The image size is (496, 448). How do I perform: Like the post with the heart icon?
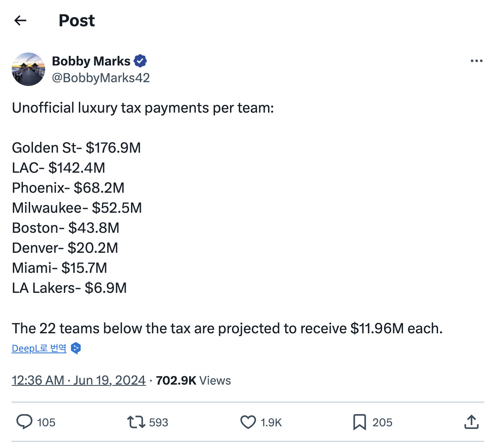tap(248, 422)
